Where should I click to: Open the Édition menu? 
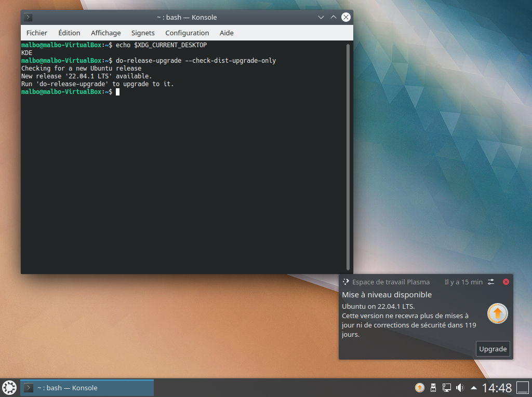69,33
